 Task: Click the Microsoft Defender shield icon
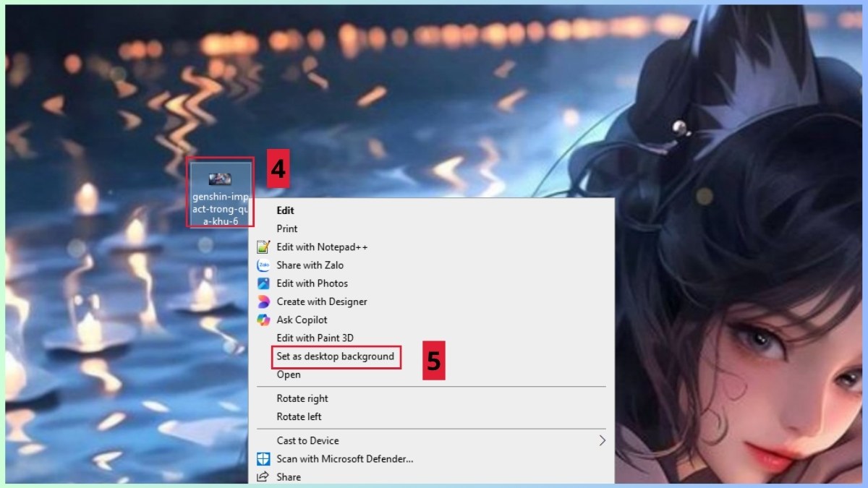[263, 459]
